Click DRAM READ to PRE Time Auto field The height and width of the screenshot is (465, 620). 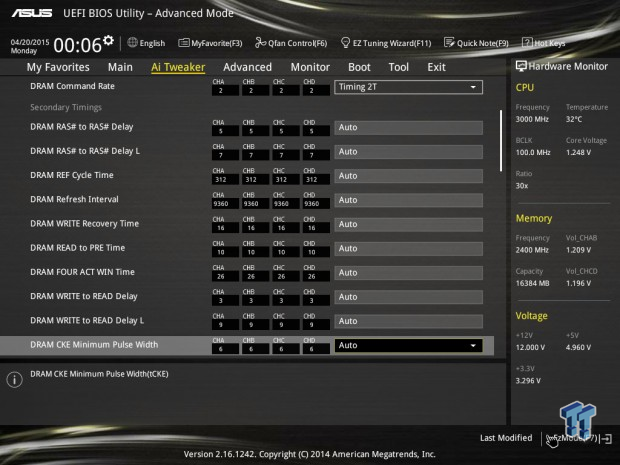coord(408,249)
